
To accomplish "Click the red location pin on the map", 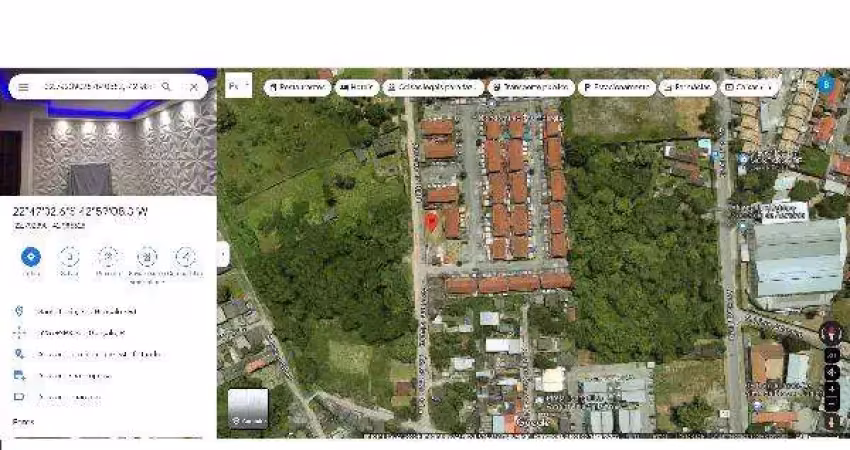I will coord(431,221).
